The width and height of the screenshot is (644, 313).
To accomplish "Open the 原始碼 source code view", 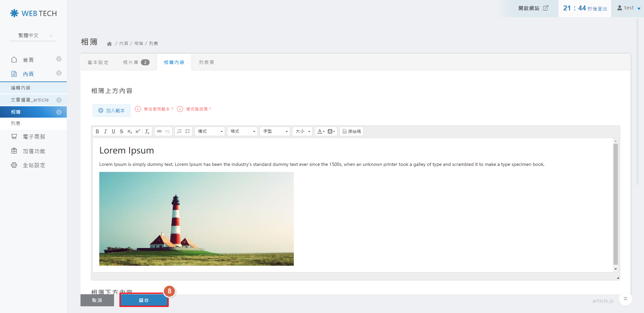I will [x=352, y=131].
